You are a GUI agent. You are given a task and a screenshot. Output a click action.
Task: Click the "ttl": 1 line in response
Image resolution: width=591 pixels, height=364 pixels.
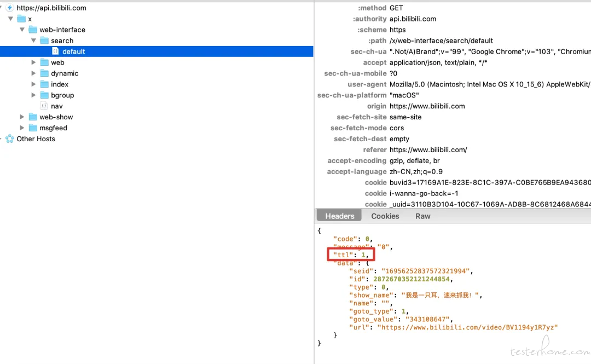[x=351, y=255]
